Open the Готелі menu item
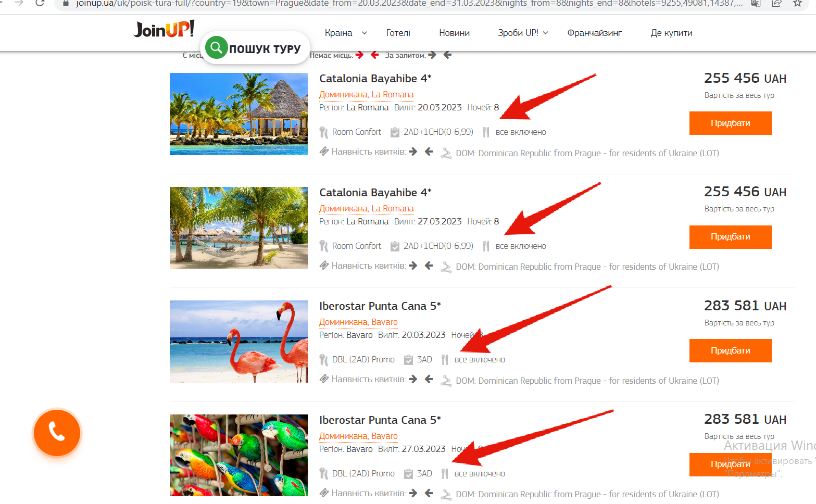The image size is (816, 504). tap(398, 33)
